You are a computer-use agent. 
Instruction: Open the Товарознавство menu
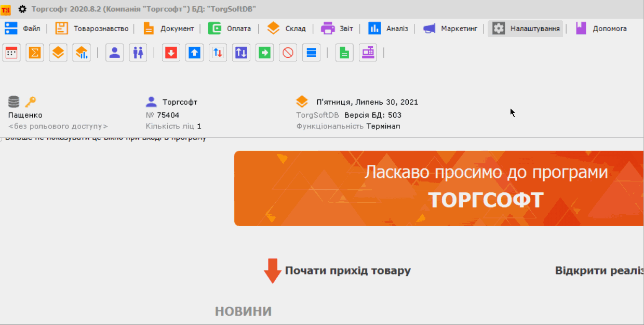(x=92, y=29)
